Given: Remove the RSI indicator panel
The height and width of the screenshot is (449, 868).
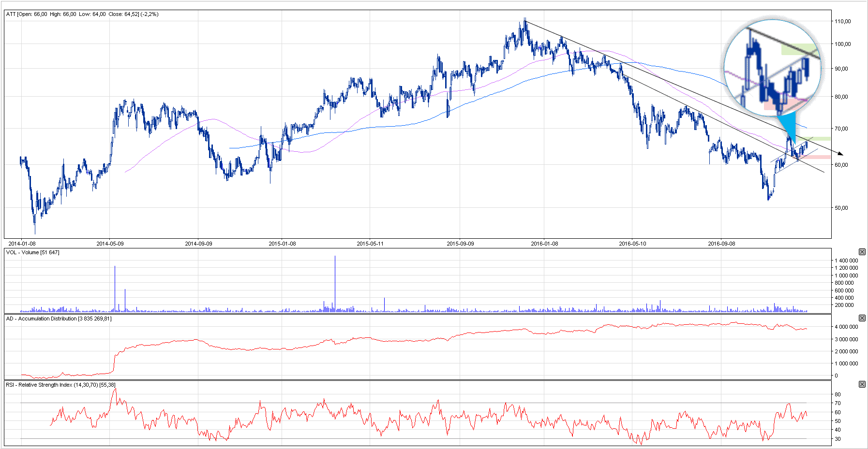Looking at the screenshot, I should point(862,384).
